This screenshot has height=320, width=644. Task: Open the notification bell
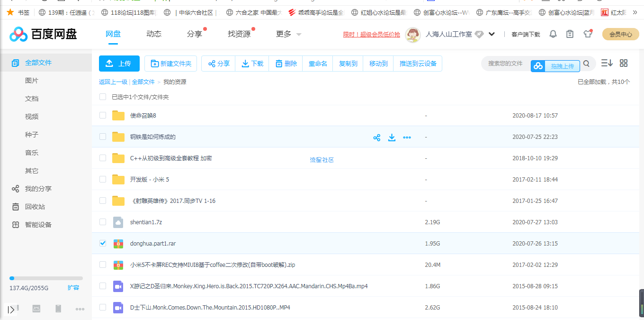coord(553,34)
